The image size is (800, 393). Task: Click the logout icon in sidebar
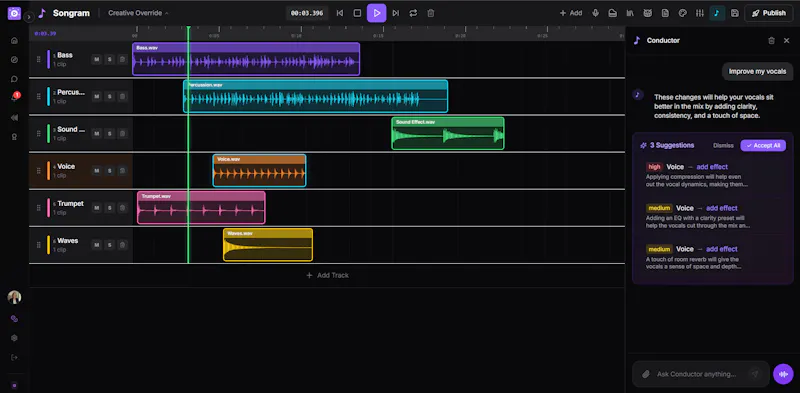point(14,357)
